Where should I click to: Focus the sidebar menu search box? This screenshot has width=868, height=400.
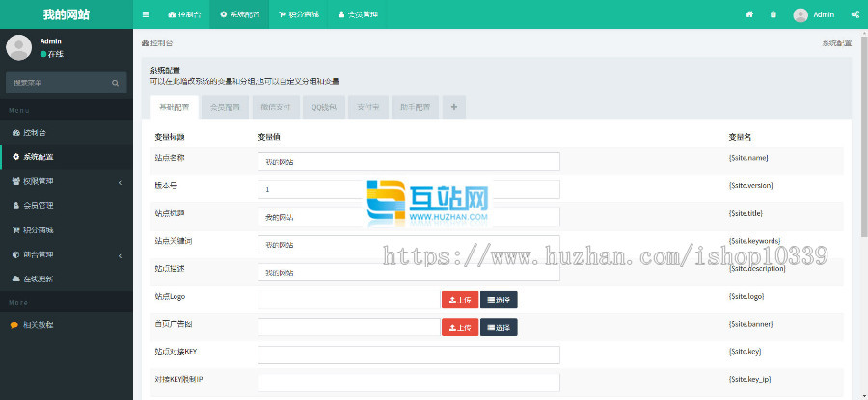pos(58,83)
